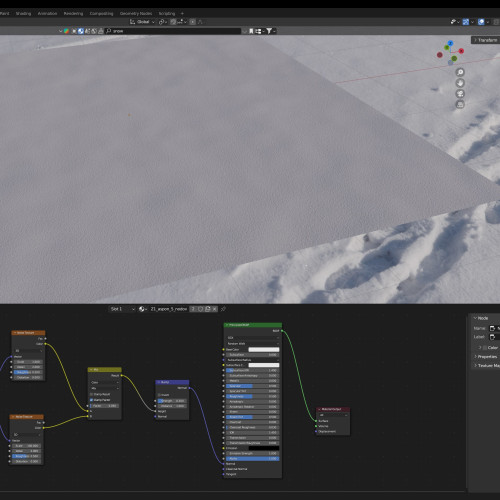Click the blue Z axis on navigation gizmo
Image resolution: width=500 pixels, height=500 pixels.
[450, 43]
